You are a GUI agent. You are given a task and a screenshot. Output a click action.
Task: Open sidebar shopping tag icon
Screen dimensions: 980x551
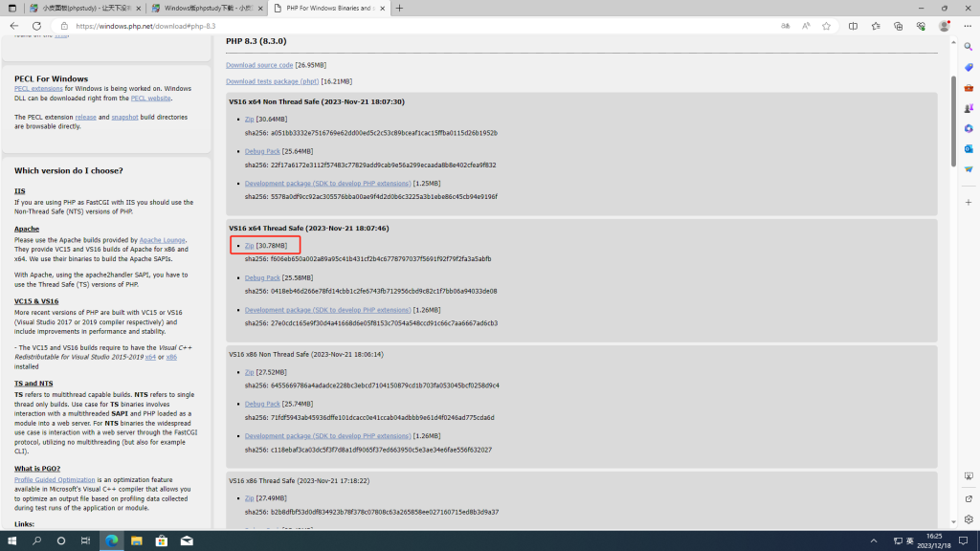tap(969, 68)
